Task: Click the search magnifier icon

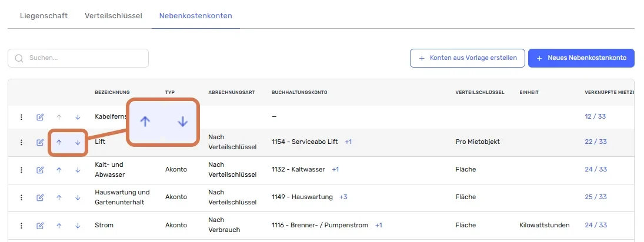Action: pyautogui.click(x=19, y=58)
